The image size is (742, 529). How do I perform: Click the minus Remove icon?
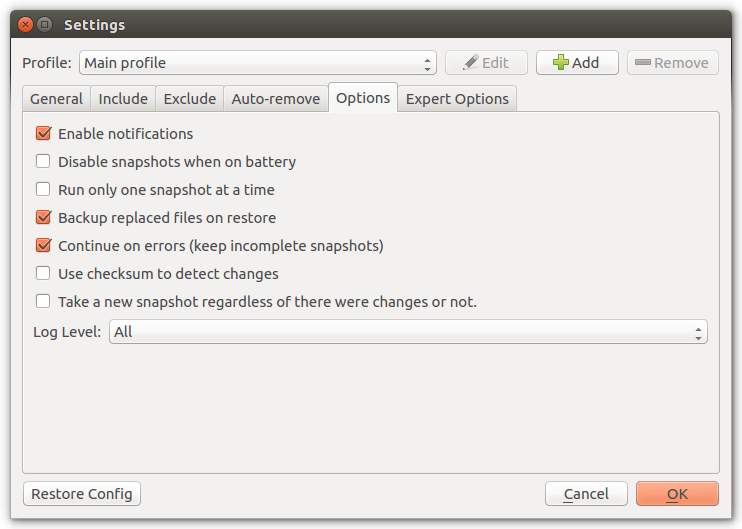pos(643,62)
